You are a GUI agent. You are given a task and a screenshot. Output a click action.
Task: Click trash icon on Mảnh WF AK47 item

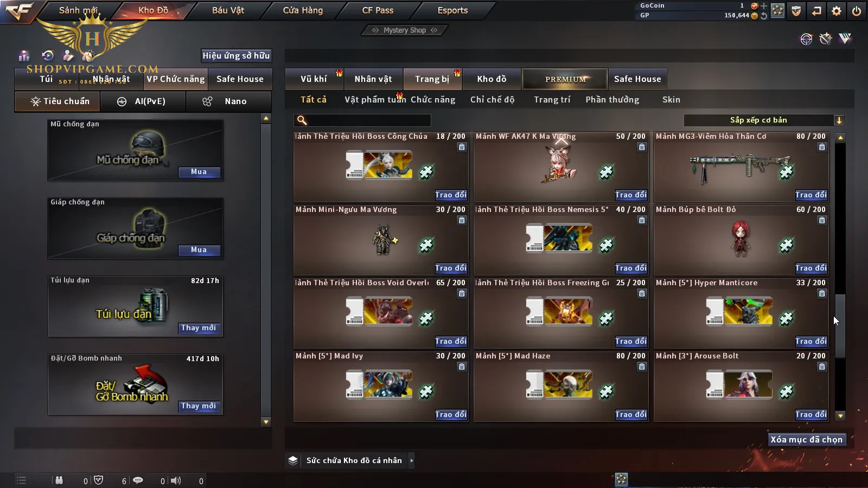point(642,147)
